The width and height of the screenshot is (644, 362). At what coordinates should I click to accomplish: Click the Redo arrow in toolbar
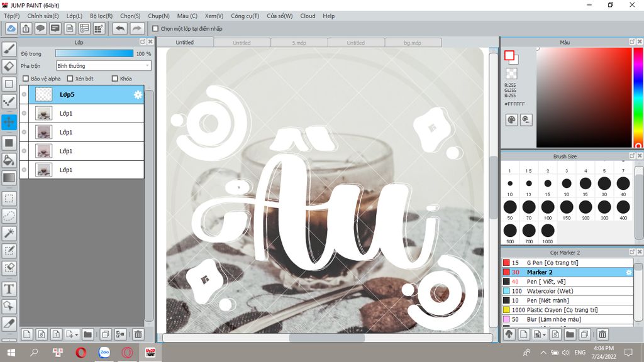click(x=137, y=28)
